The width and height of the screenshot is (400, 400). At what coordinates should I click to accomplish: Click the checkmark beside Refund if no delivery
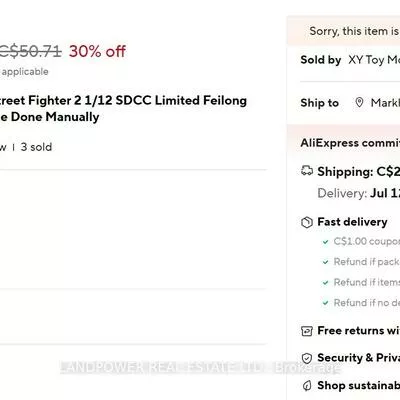click(326, 303)
